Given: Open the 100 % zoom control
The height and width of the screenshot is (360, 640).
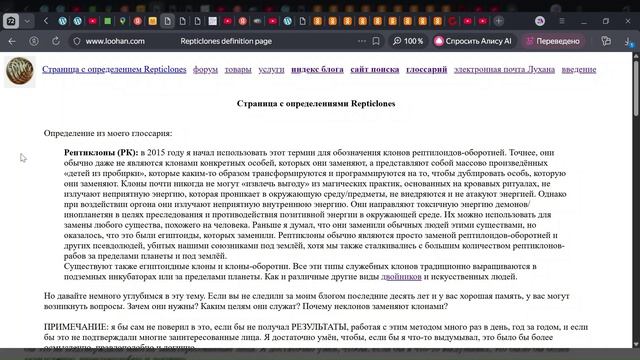Looking at the screenshot, I should pyautogui.click(x=408, y=41).
